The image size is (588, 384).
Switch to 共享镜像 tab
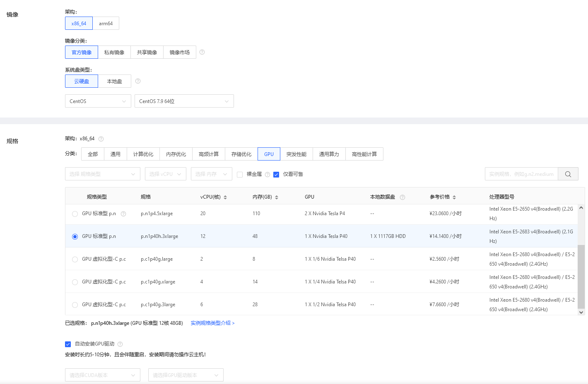[147, 53]
